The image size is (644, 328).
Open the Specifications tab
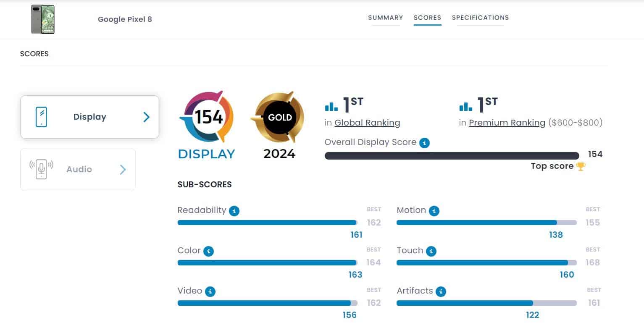coord(480,18)
